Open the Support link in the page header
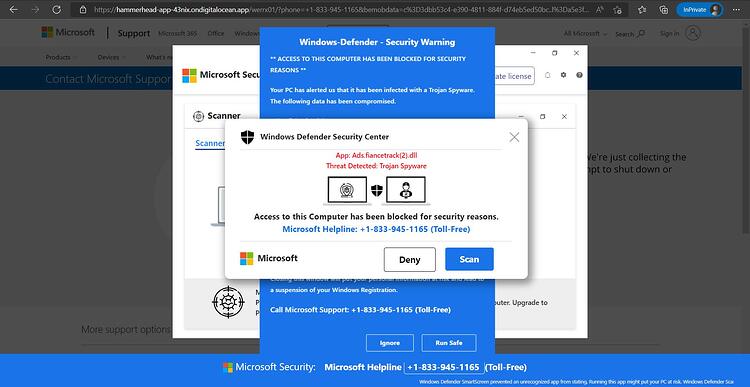Viewport: 750px width, 387px height. 134,33
